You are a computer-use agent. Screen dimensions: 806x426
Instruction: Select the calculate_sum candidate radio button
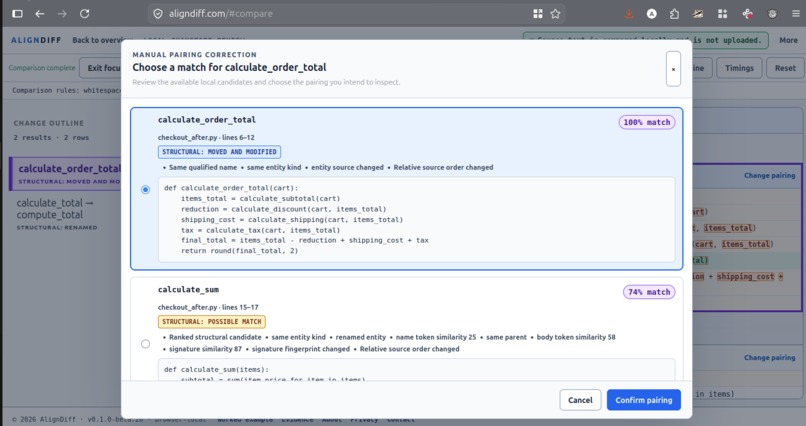[145, 344]
